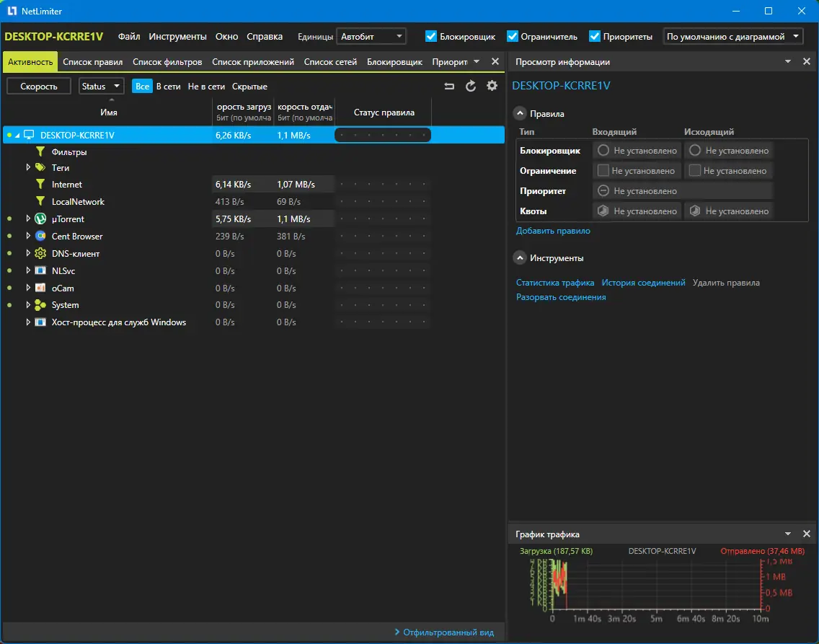Uncheck the Блокировщик checkbox in top bar
This screenshot has width=819, height=644.
click(x=431, y=36)
